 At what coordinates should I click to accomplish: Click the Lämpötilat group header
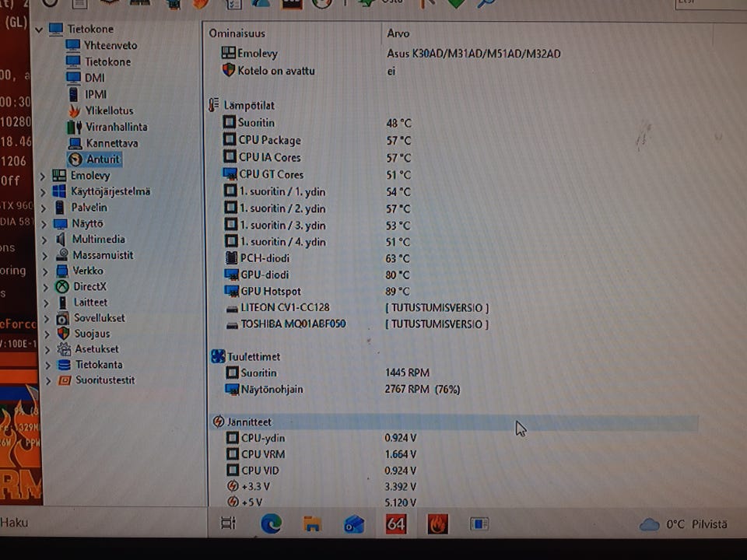point(241,105)
